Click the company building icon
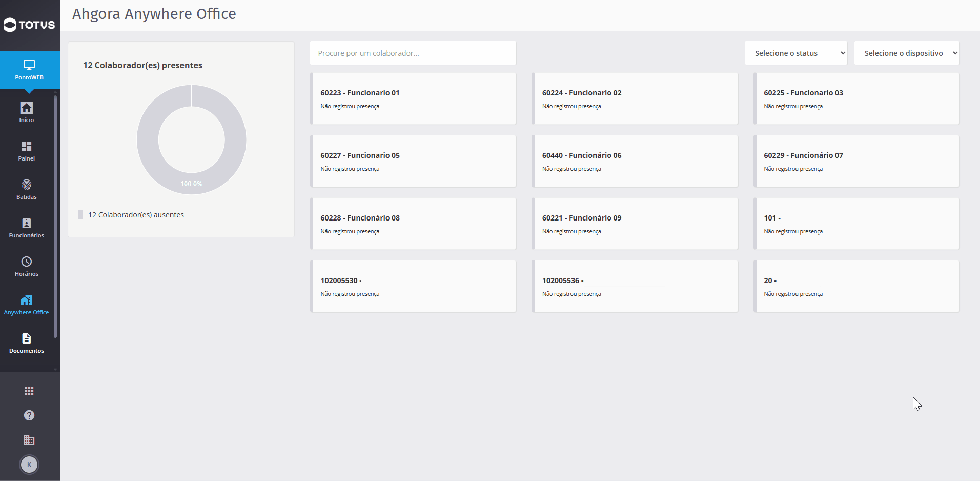Screen dimensions: 980x481 (29, 440)
